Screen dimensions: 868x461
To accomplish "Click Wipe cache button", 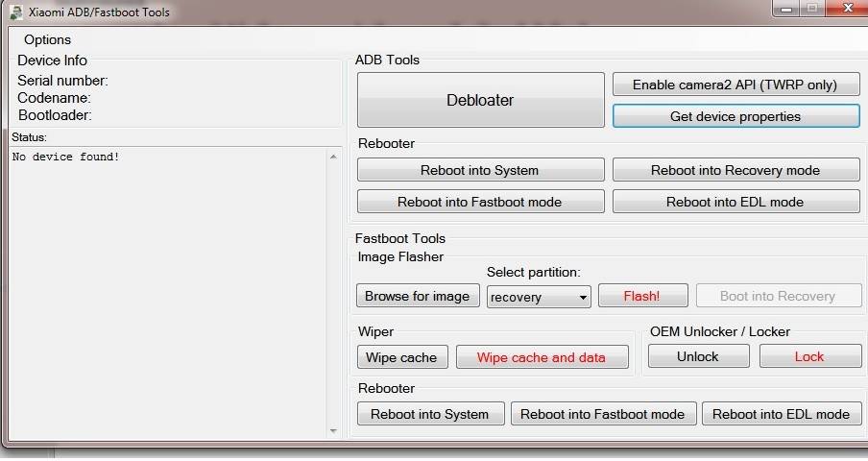I will click(x=402, y=357).
